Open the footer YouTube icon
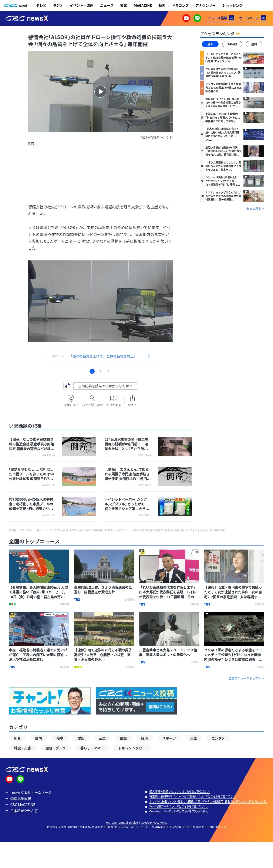 click(x=9, y=779)
